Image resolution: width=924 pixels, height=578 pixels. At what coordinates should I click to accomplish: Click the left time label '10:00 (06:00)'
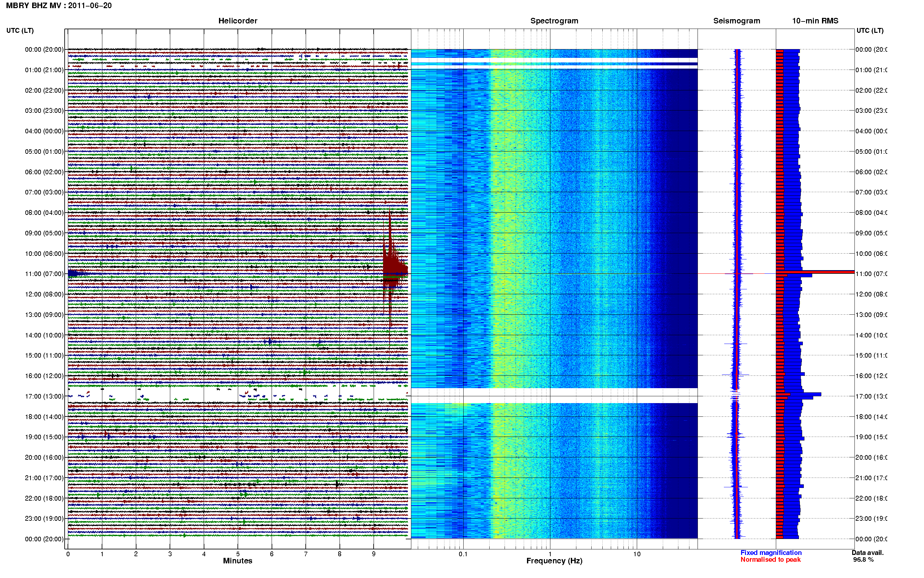pyautogui.click(x=44, y=254)
